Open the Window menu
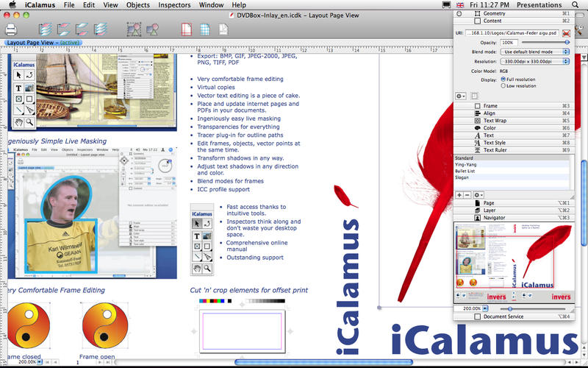The image size is (588, 368). coord(211,5)
